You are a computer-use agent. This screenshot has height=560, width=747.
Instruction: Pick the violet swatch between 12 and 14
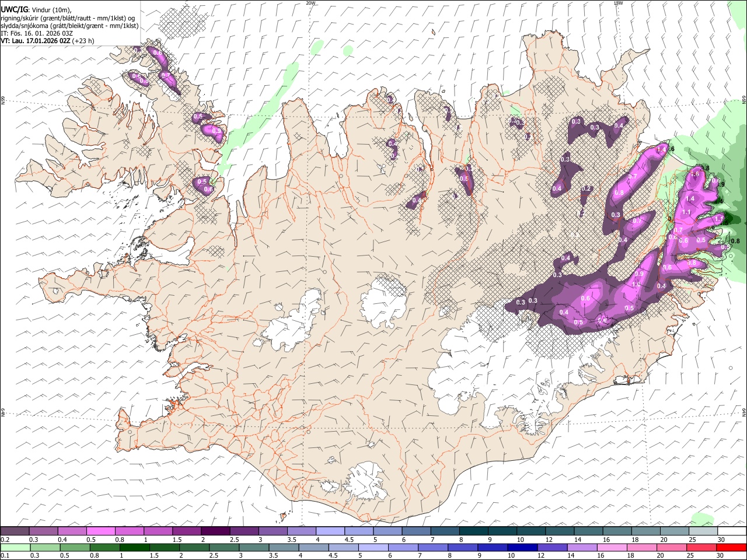(552, 547)
